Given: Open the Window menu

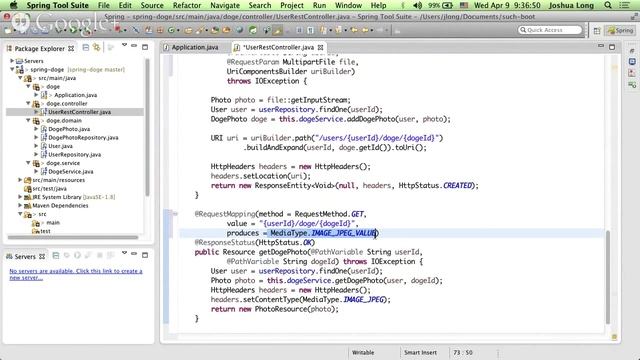Looking at the screenshot, I should pyautogui.click(x=348, y=5).
